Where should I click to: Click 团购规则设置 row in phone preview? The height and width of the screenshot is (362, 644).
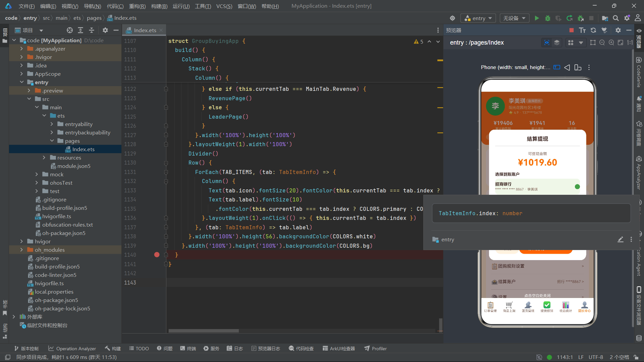[538, 266]
